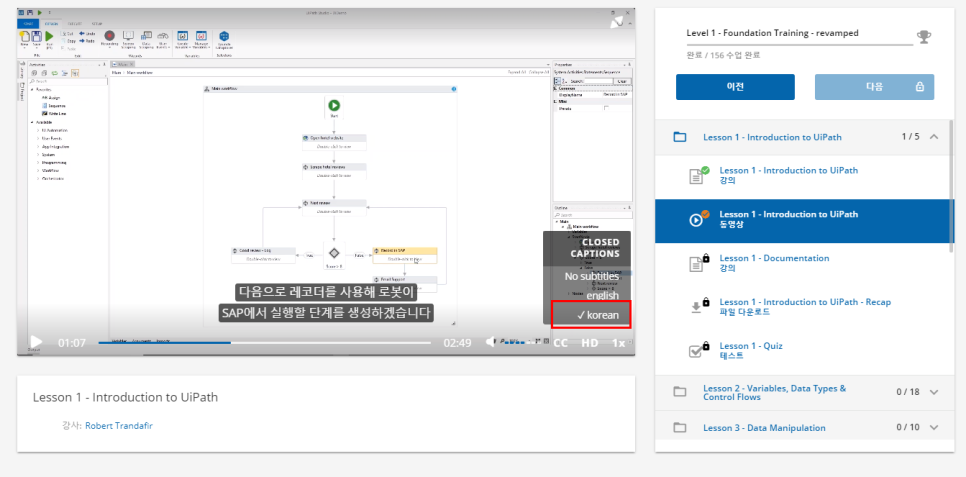The height and width of the screenshot is (477, 966).
Task: Open Lesson 2 - Variables, Data Types & Control Flows
Action: pos(774,392)
